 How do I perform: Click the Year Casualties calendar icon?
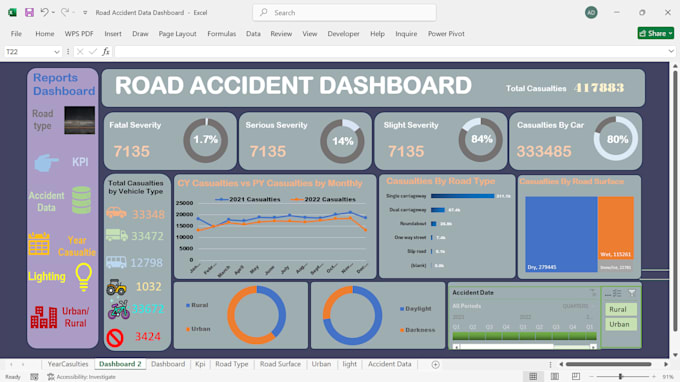coord(39,244)
